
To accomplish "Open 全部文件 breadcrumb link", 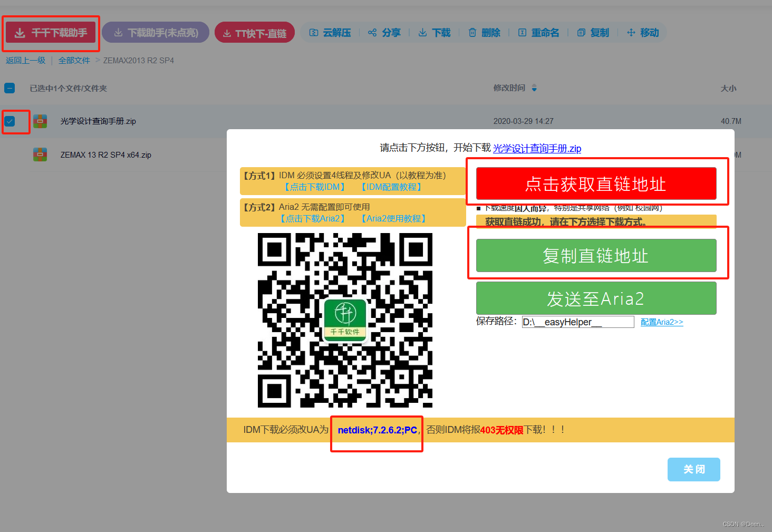I will coord(74,61).
